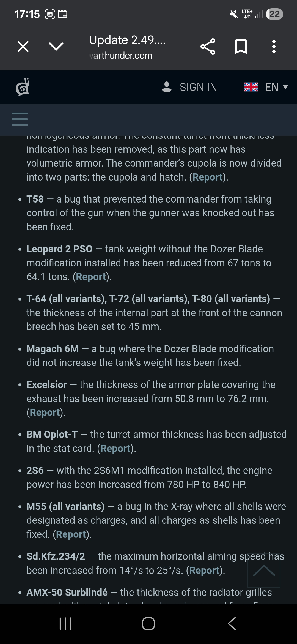Close the browser custom tab
297x644 pixels.
[x=23, y=47]
